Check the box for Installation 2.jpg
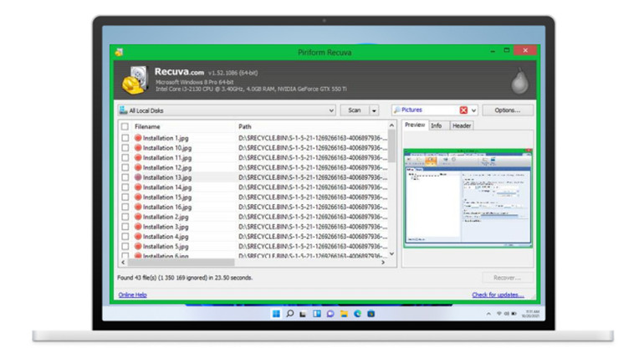This screenshot has width=644, height=358. point(125,217)
